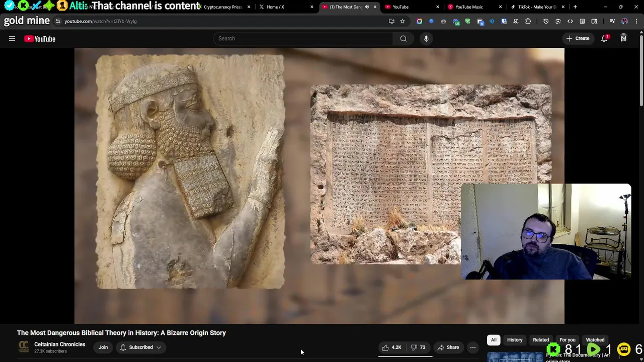
Task: Go to the YouTube home logo
Action: tap(40, 39)
